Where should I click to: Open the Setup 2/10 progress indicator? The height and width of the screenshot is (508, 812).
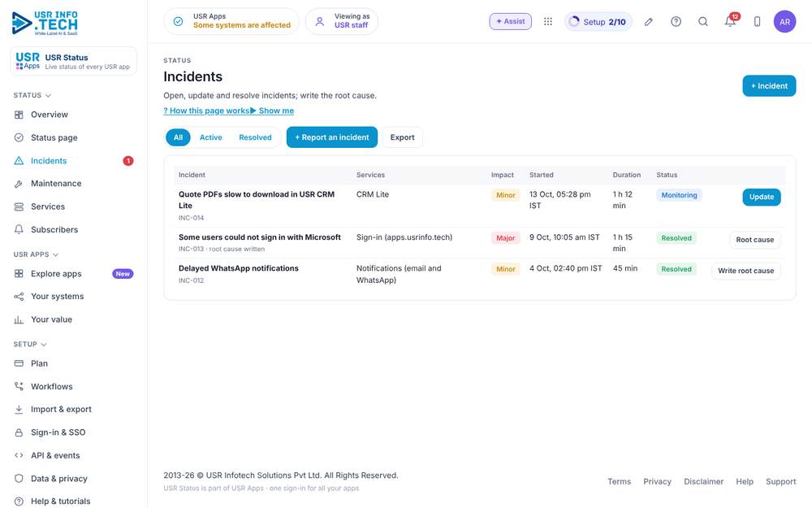coord(598,22)
